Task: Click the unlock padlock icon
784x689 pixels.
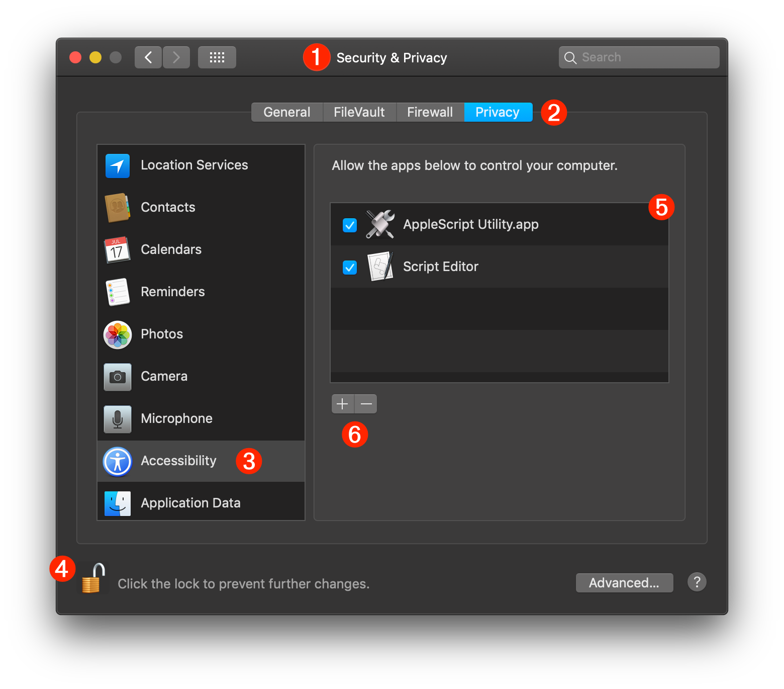Action: [x=93, y=578]
